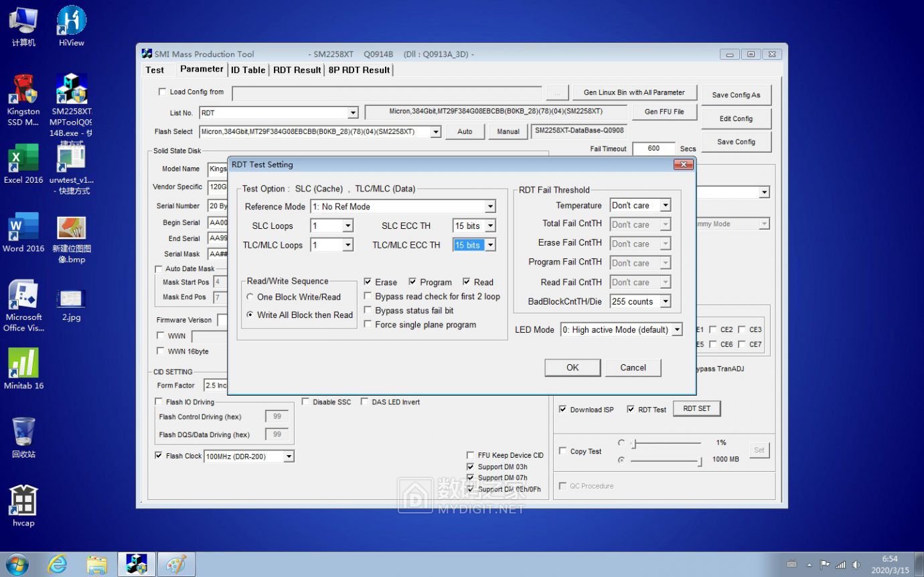Select One Block Write/Read radio option
924x577 pixels.
click(x=250, y=297)
